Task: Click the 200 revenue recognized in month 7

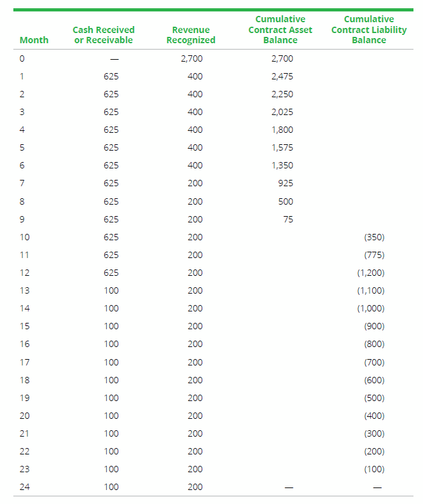Action: point(195,183)
